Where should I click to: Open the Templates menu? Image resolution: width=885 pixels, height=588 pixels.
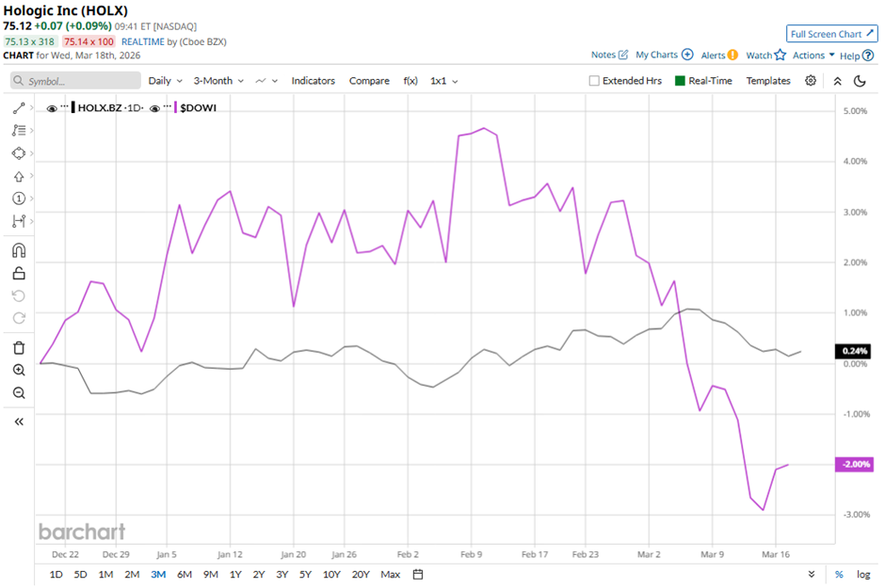(768, 81)
